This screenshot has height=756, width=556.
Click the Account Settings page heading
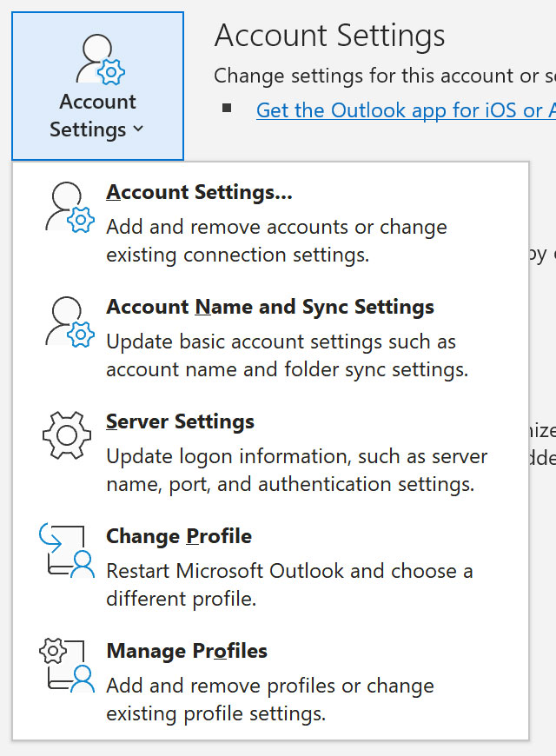point(329,36)
